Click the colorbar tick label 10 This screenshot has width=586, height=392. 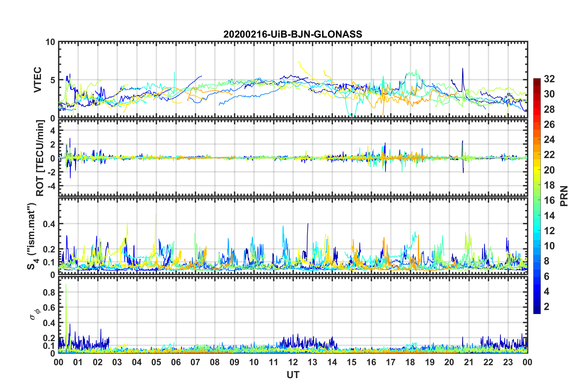coord(549,246)
